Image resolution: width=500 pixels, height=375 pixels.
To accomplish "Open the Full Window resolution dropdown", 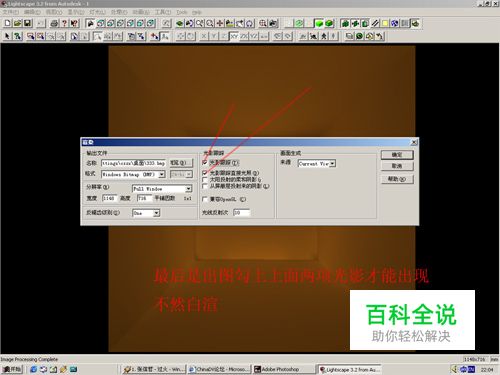I will tap(188, 189).
